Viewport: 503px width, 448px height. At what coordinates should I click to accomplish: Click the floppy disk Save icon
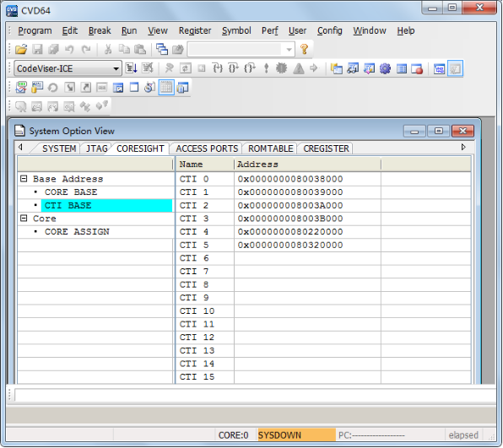(x=37, y=50)
